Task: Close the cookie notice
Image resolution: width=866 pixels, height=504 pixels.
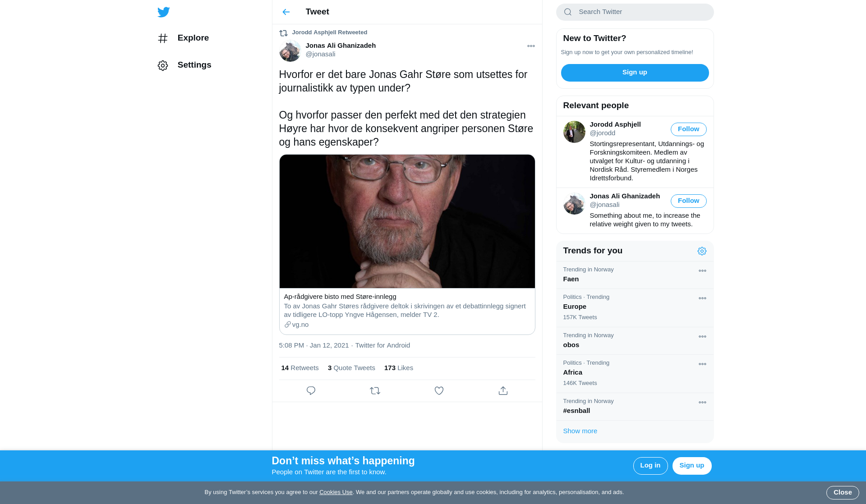Action: [x=842, y=493]
